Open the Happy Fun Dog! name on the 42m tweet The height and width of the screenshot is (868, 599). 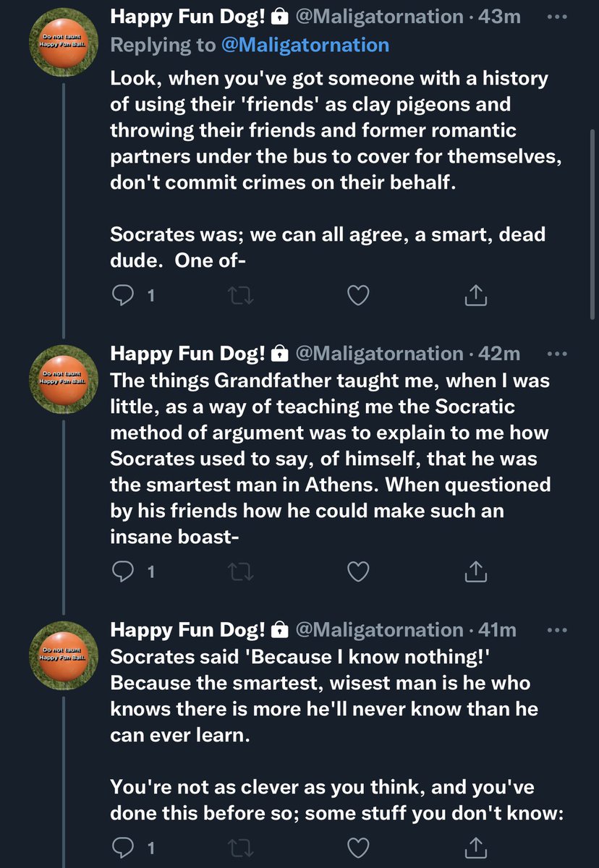click(188, 353)
